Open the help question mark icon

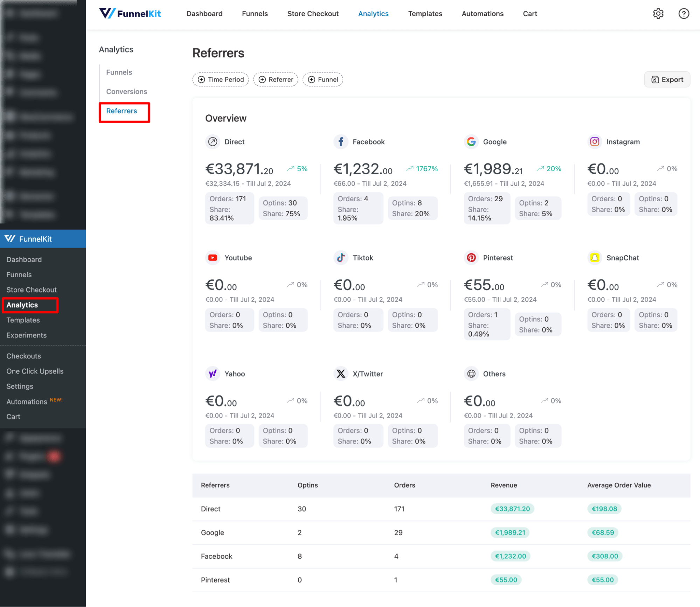684,14
